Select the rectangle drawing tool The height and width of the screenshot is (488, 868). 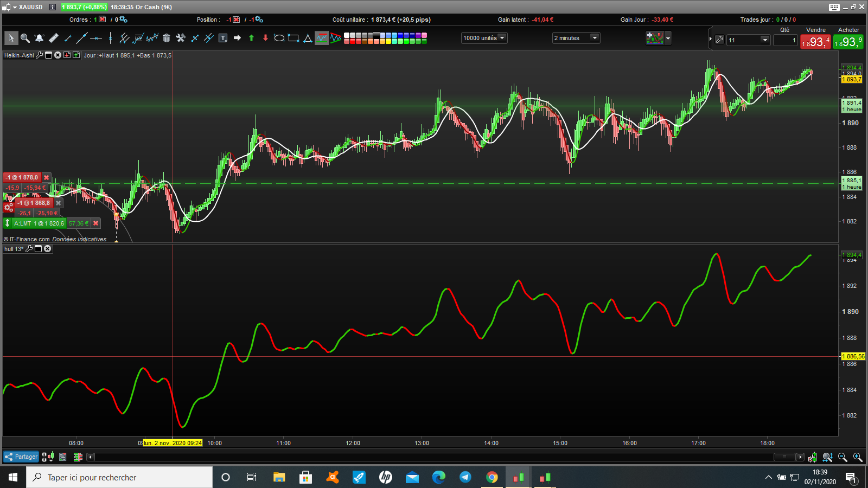[x=293, y=38]
